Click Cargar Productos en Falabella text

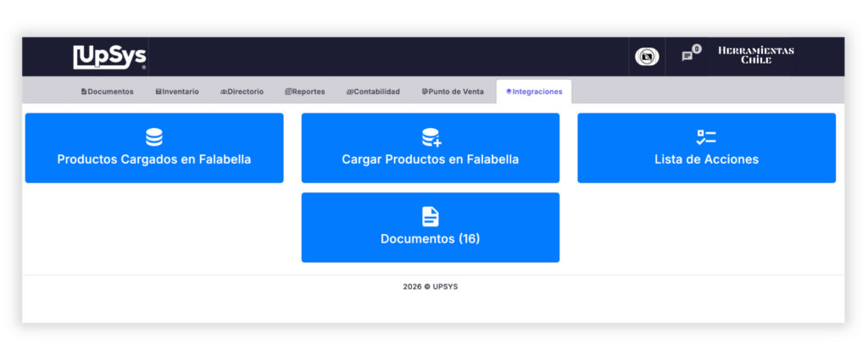431,159
